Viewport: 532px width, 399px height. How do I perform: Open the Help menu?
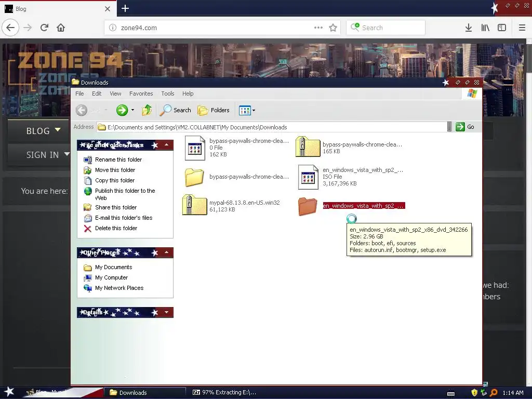[188, 94]
